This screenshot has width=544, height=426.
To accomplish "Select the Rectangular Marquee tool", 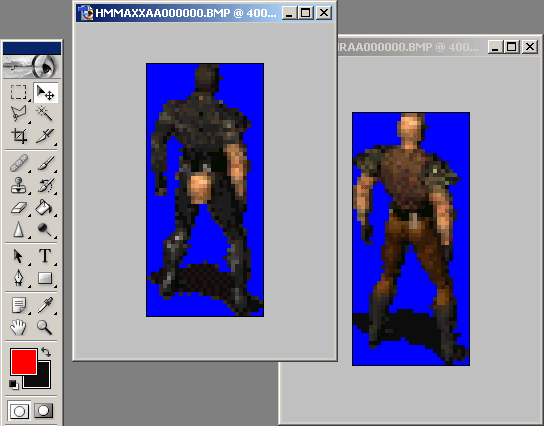I will (18, 93).
